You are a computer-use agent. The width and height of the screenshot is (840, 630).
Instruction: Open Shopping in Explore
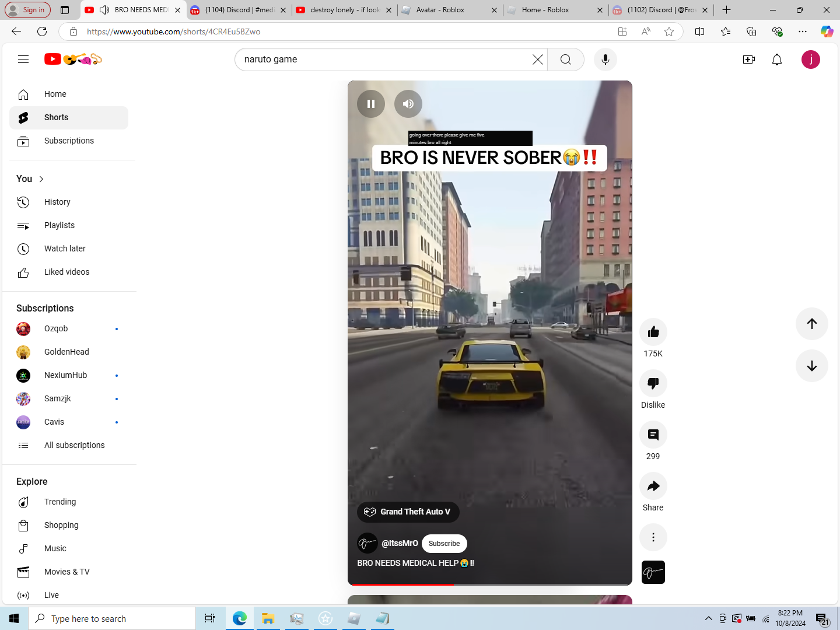point(69,525)
